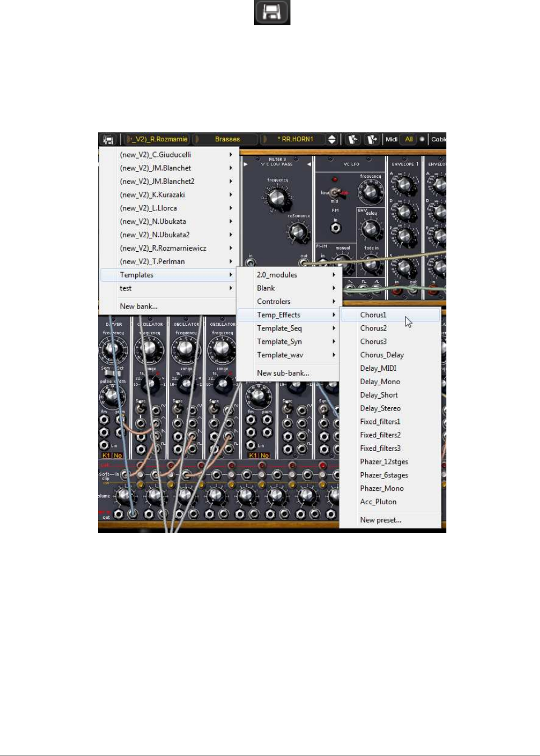The width and height of the screenshot is (540, 756).
Task: Click the import preset icon in toolbar
Action: [x=352, y=139]
